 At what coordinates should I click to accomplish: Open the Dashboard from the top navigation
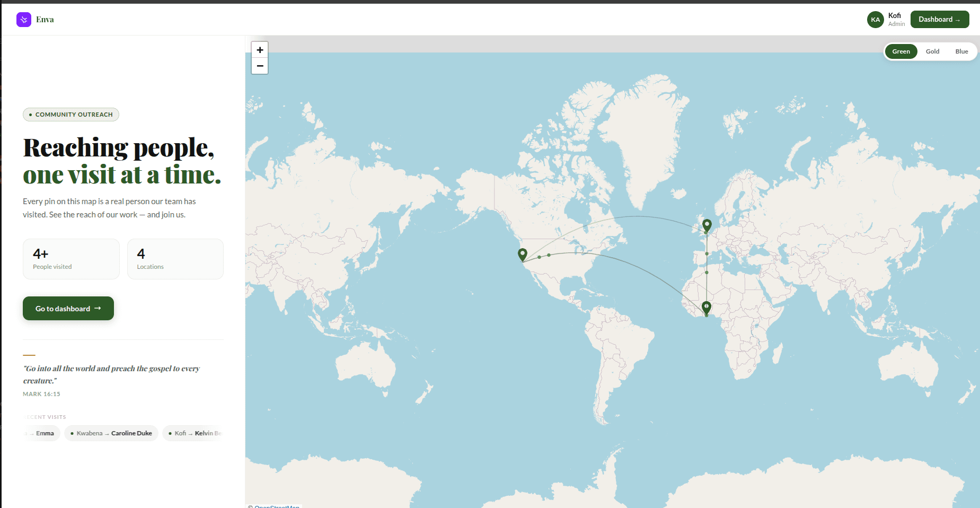coord(939,19)
